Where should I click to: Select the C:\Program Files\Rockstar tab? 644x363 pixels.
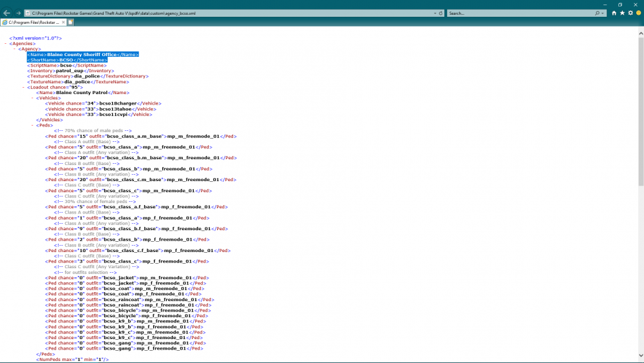33,22
